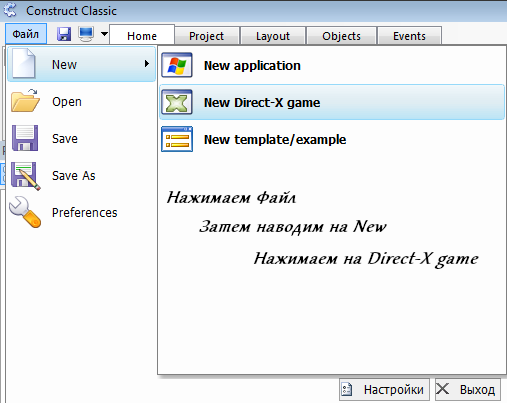Expand the New submenu arrow
The width and height of the screenshot is (507, 403).
click(147, 64)
